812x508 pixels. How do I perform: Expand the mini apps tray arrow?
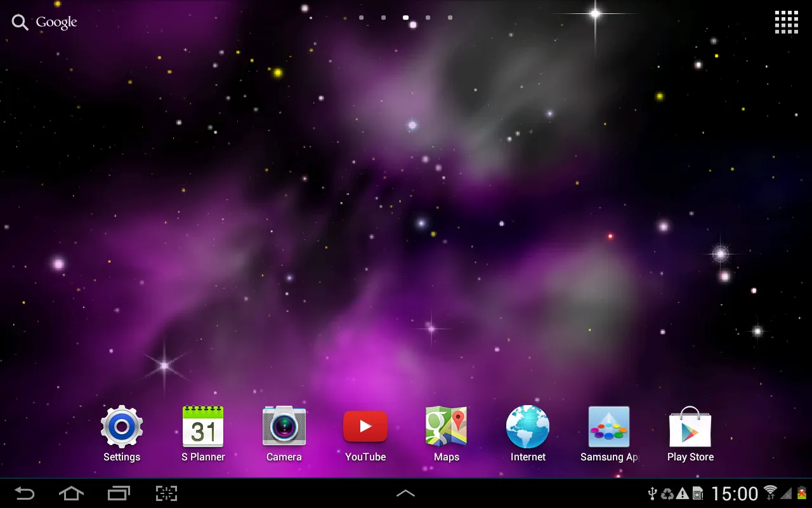405,493
